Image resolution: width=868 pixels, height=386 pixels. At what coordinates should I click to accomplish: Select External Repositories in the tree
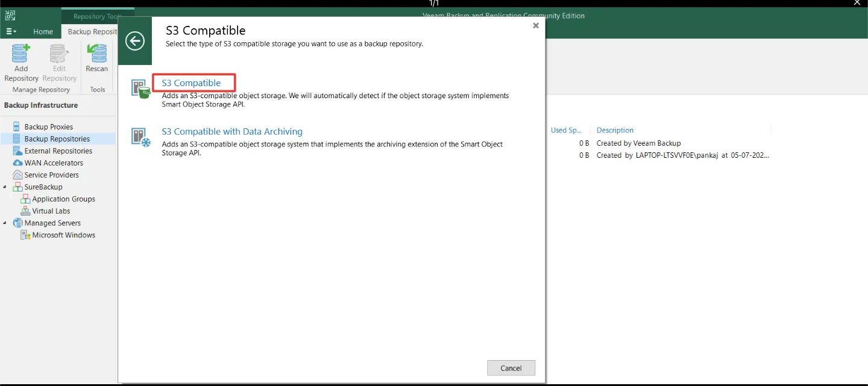[58, 151]
